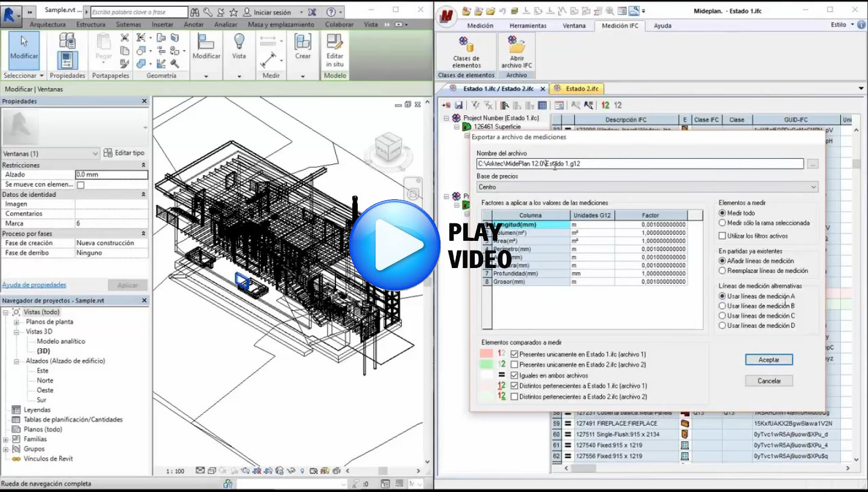The height and width of the screenshot is (492, 868).
Task: Toggle Presentes unicamente en Estado 2.ifc checkbox
Action: 515,365
